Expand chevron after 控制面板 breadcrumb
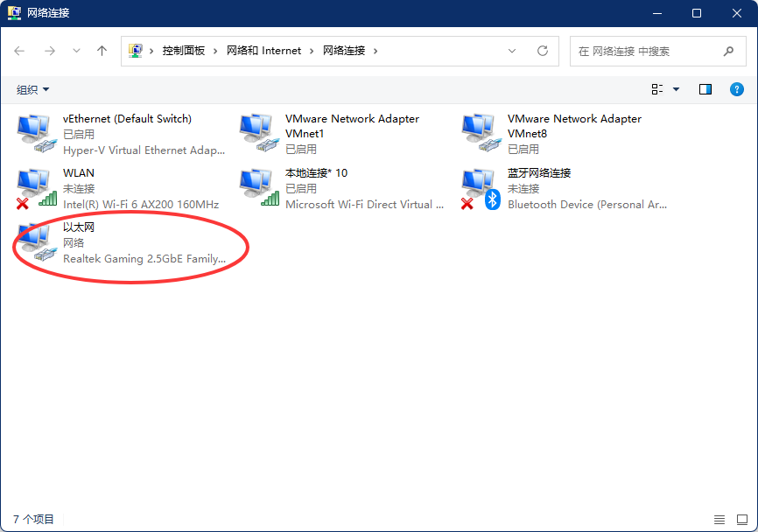 pyautogui.click(x=215, y=51)
